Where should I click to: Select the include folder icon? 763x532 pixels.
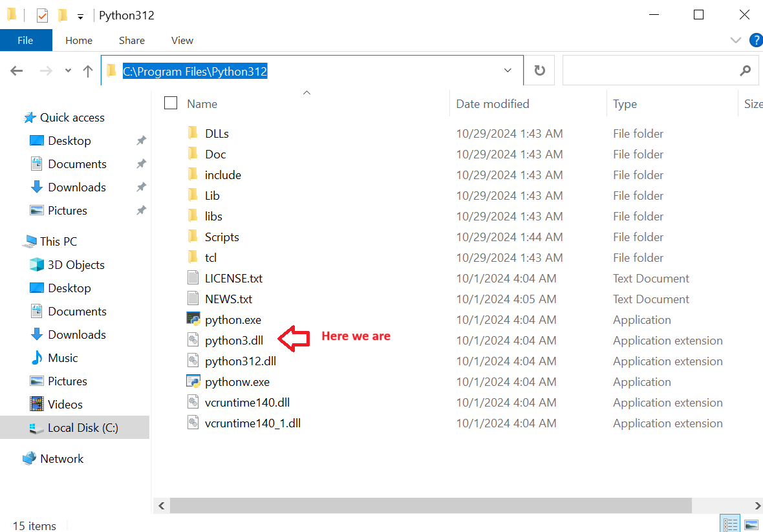coord(193,174)
